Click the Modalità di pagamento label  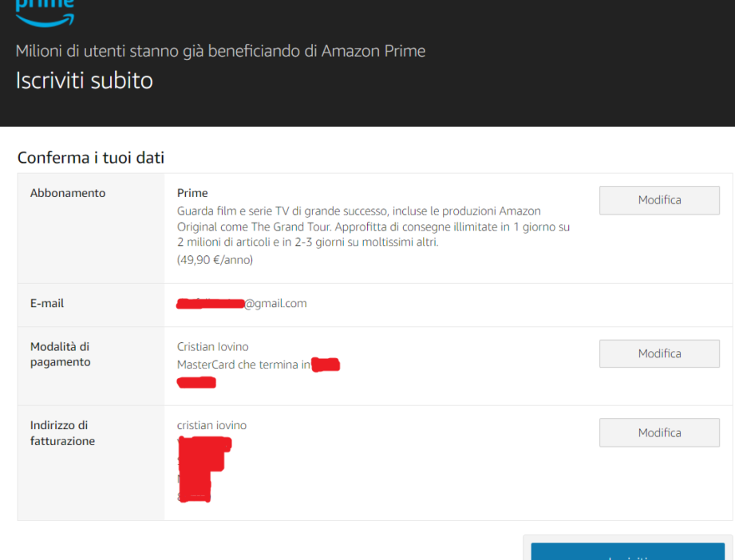[60, 354]
